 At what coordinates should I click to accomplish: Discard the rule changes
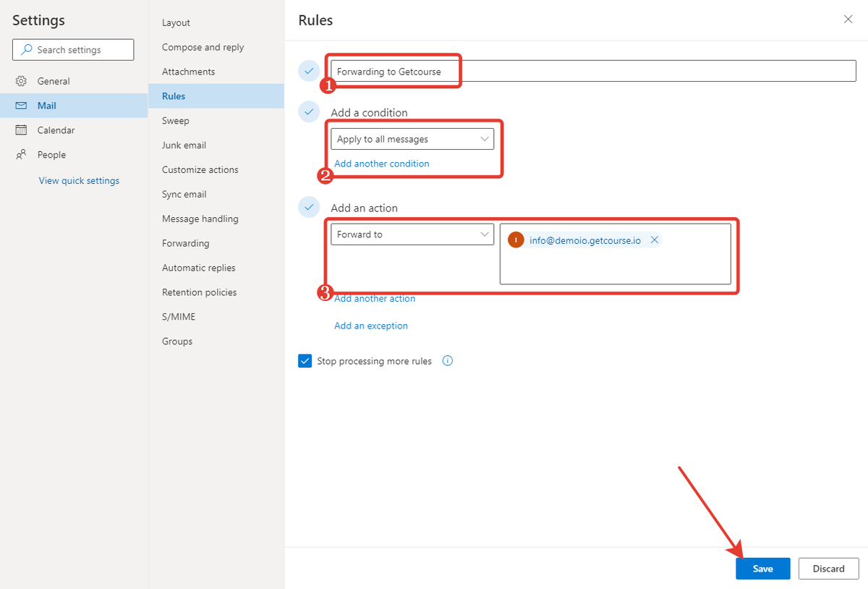[x=828, y=569]
